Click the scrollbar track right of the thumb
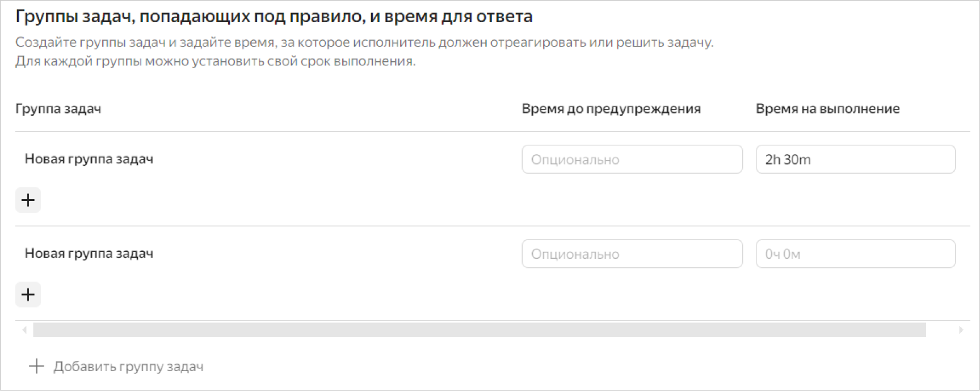 click(941, 330)
